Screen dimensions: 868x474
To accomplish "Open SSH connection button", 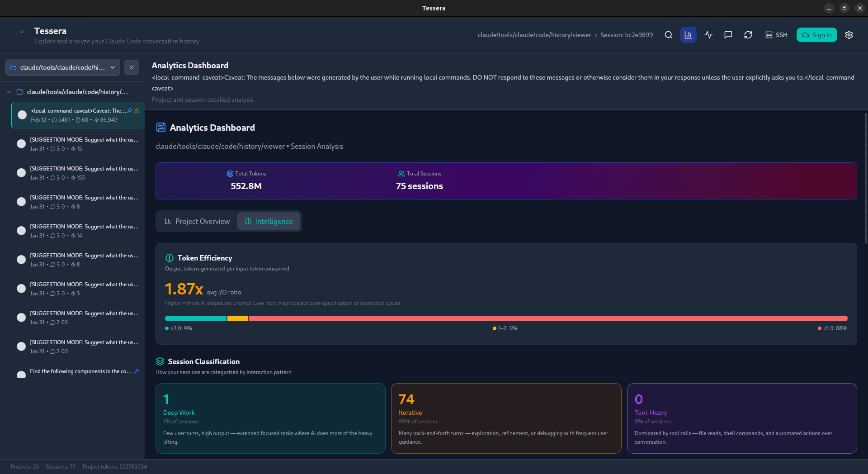I will click(x=776, y=35).
